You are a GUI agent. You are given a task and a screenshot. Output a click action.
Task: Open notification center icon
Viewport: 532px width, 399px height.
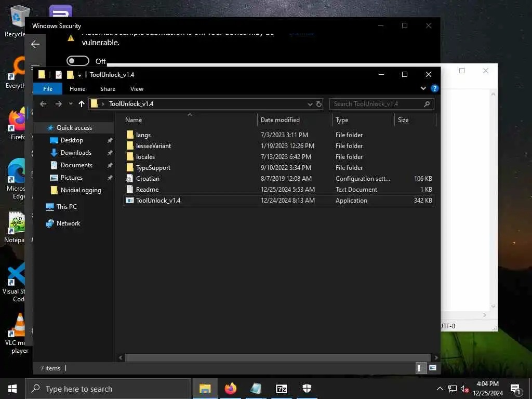[x=515, y=389]
